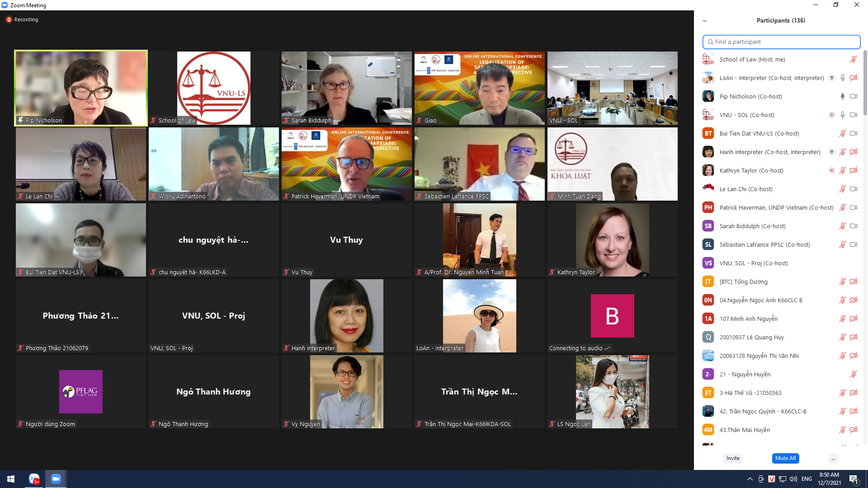868x488 pixels.
Task: Click Bui Tien Dat's muted microphone icon
Action: (842, 133)
